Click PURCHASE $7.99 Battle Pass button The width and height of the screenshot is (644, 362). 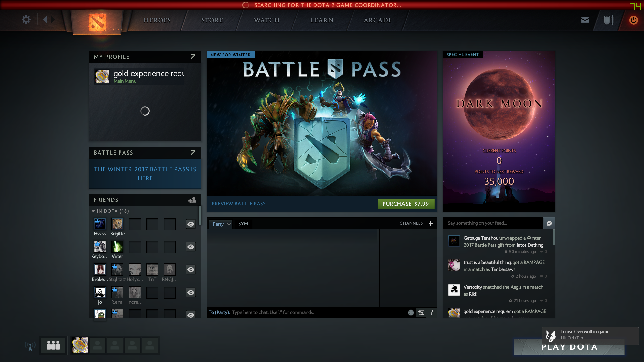coord(405,204)
